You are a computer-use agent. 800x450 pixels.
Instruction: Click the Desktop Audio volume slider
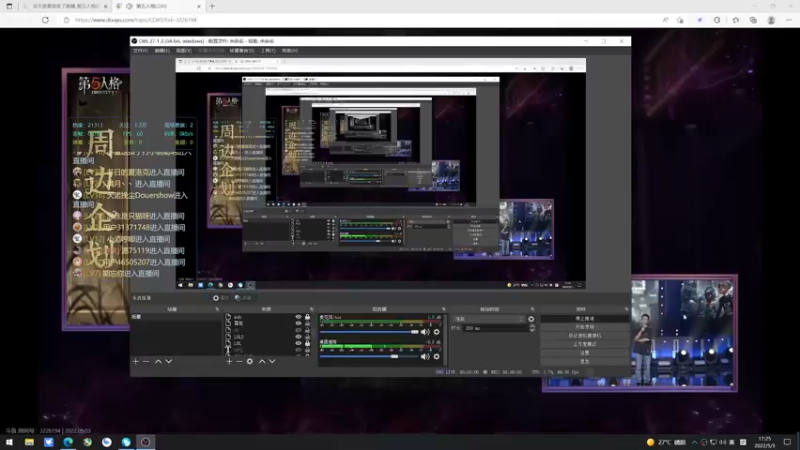click(x=369, y=357)
